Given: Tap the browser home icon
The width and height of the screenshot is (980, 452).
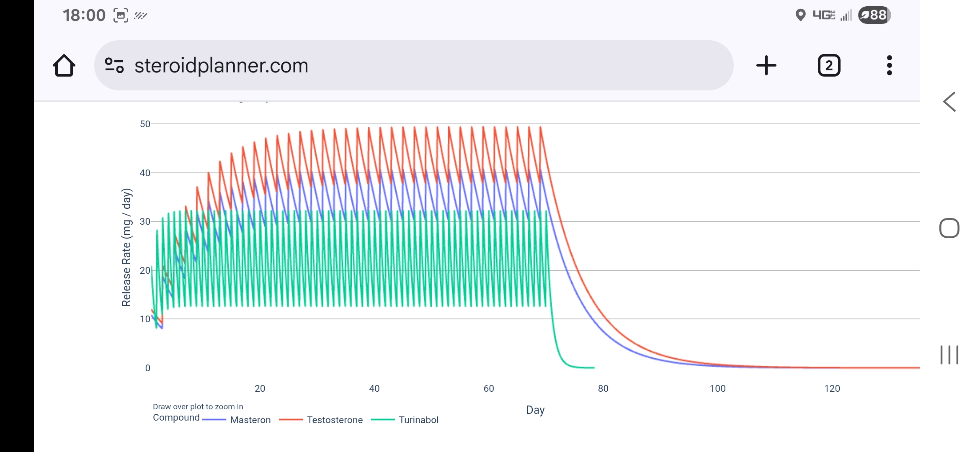Looking at the screenshot, I should coord(64,66).
